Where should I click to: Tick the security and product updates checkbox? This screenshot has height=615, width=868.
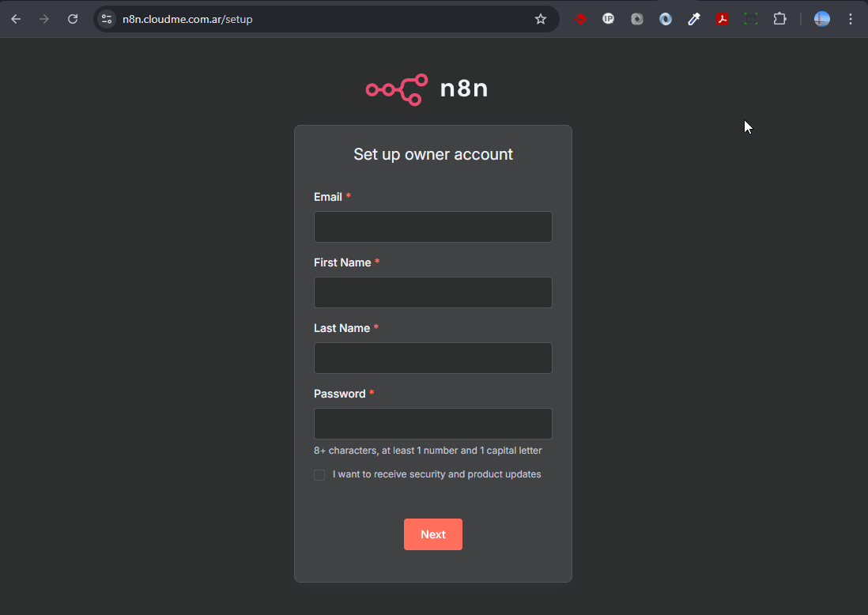coord(319,475)
